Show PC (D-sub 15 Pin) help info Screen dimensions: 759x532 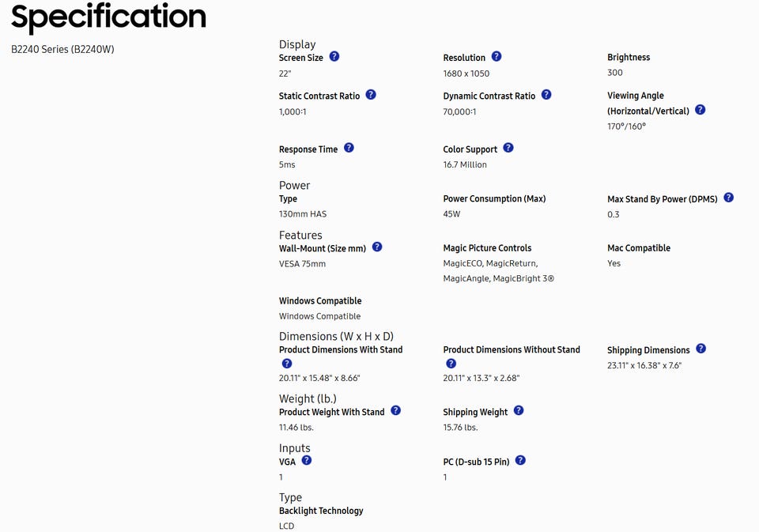click(x=520, y=460)
